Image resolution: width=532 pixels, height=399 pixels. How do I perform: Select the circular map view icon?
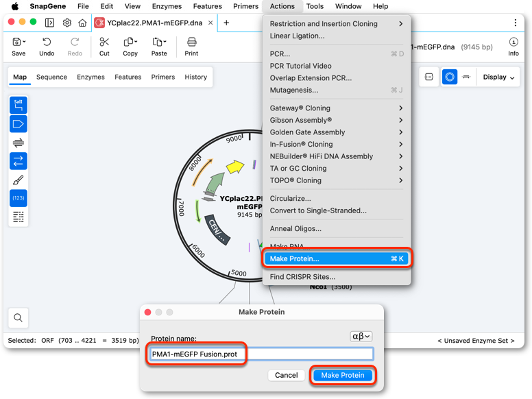point(450,77)
